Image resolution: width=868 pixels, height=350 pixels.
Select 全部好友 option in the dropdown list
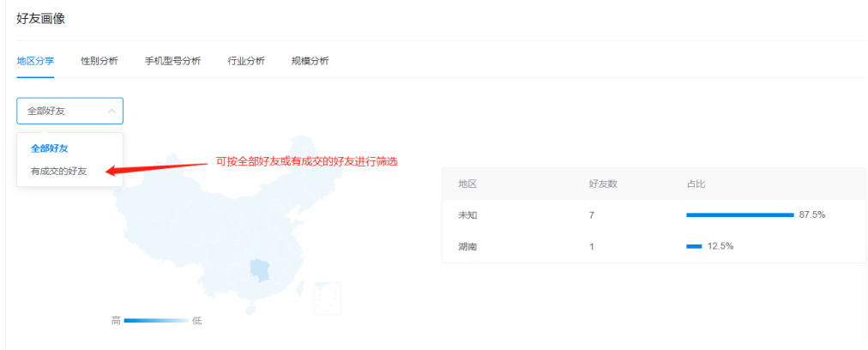click(x=49, y=148)
